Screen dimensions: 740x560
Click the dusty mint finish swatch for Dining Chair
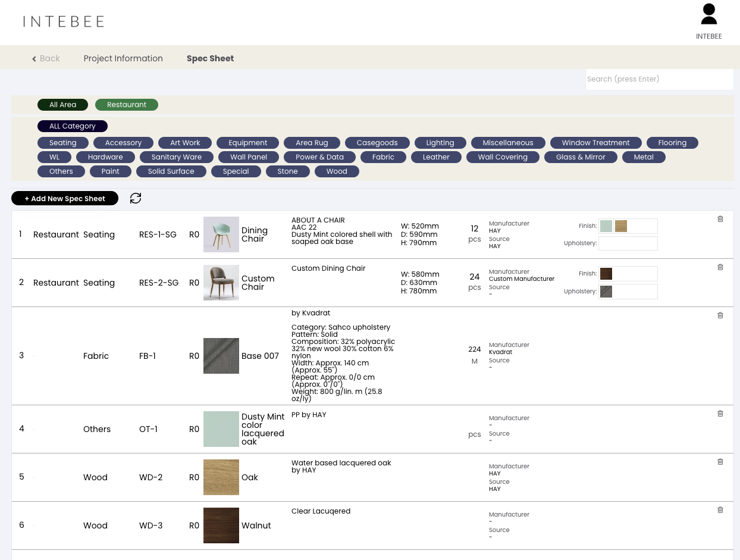click(606, 226)
